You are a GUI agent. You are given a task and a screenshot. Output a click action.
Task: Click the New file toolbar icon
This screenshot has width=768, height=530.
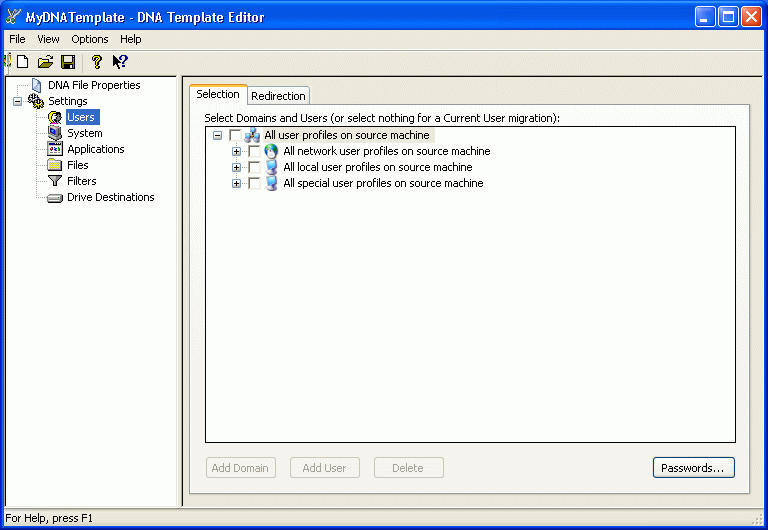pyautogui.click(x=23, y=62)
